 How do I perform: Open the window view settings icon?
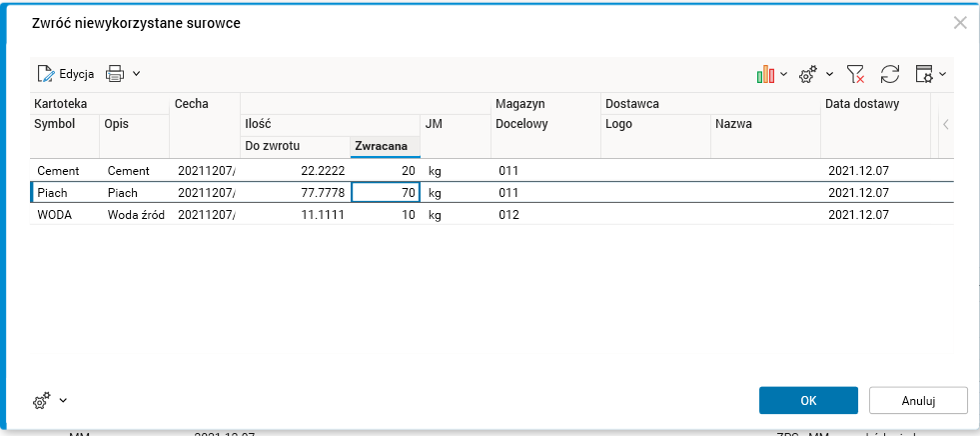[924, 74]
